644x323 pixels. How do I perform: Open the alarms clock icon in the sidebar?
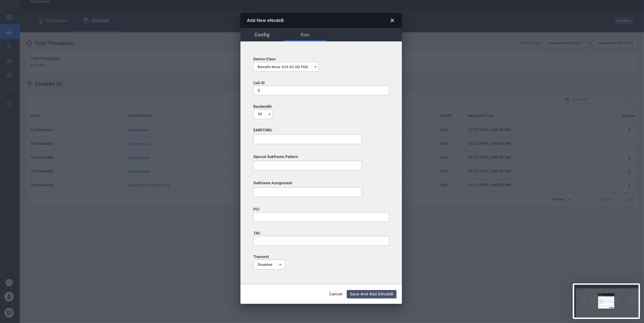9,104
